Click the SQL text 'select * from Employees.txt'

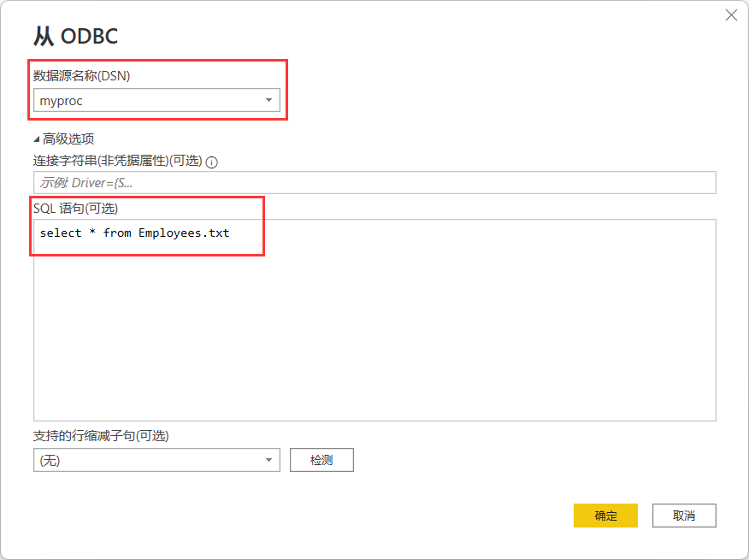pyautogui.click(x=134, y=233)
